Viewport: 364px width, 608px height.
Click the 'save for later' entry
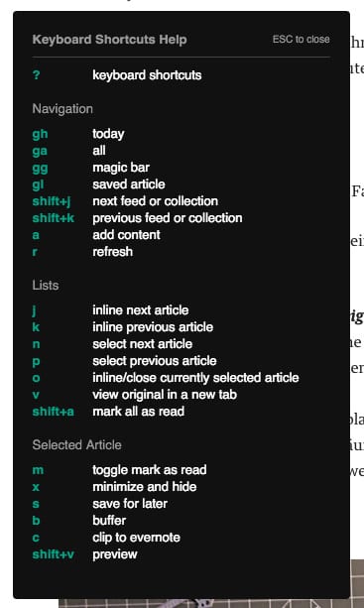point(130,504)
